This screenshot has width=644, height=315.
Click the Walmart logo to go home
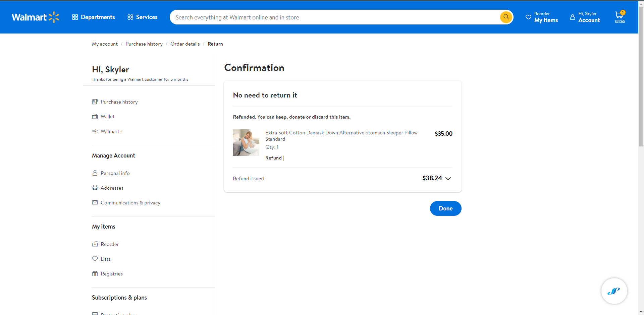(36, 17)
